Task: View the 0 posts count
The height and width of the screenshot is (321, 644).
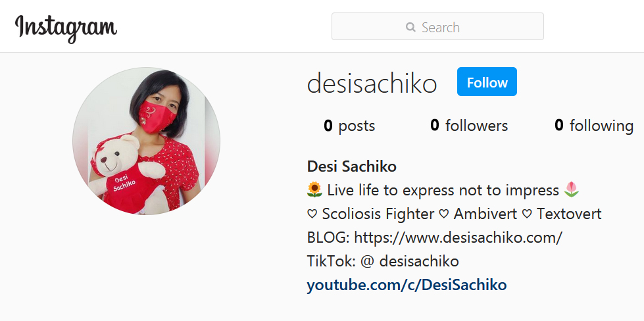Action: 349,125
